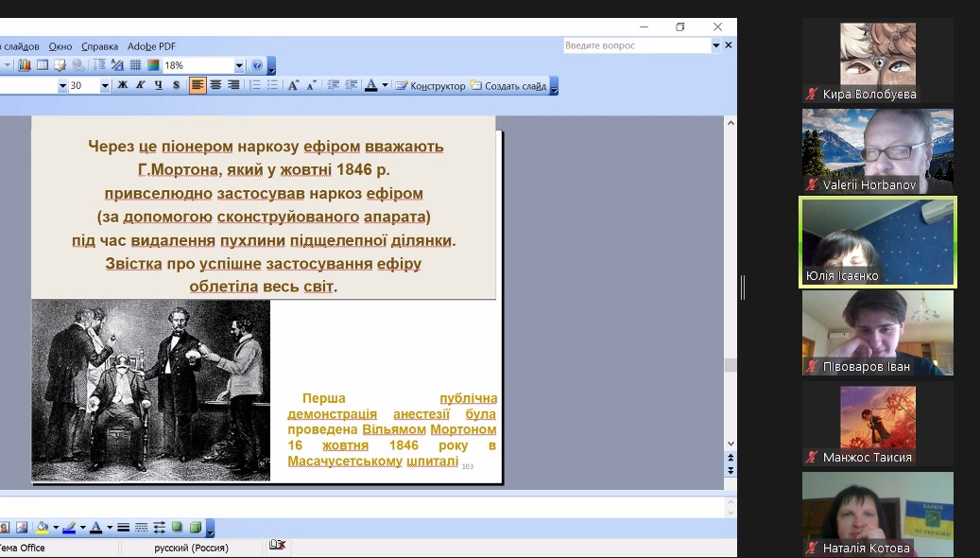Open 3-D style green cube icon
980x558 pixels.
point(195,528)
